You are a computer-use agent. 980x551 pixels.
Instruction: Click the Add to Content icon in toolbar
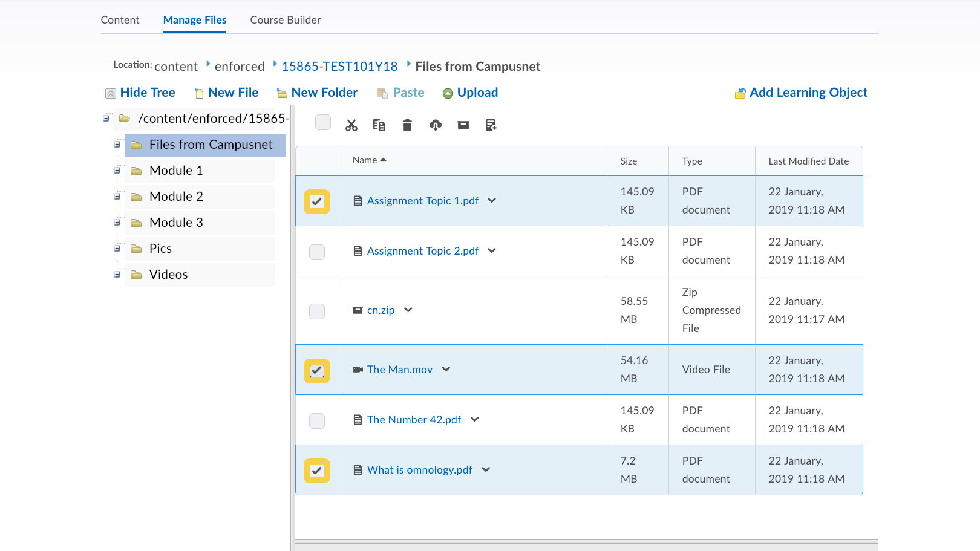pyautogui.click(x=491, y=125)
